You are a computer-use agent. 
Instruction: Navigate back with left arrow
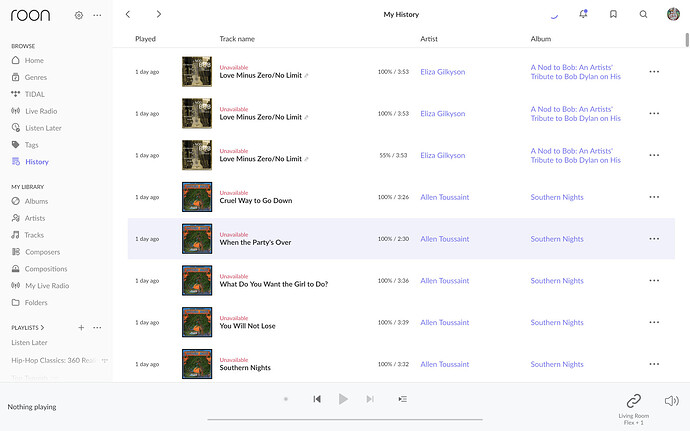(128, 15)
